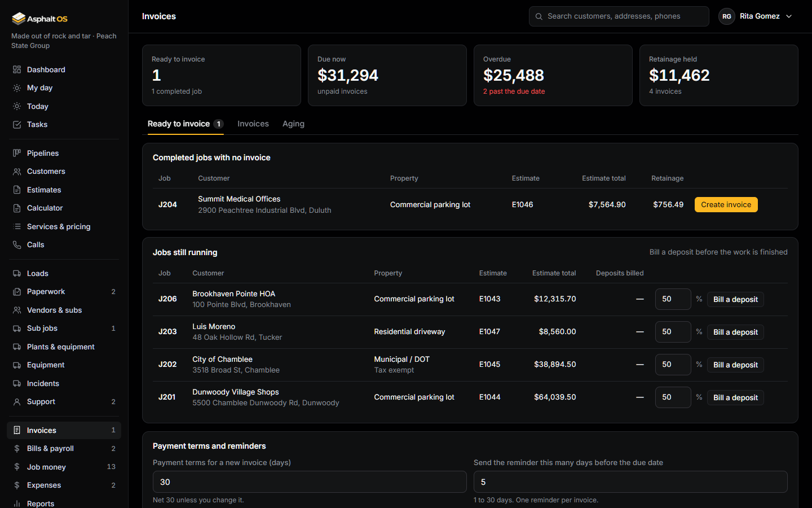Click the Calls phone icon
The width and height of the screenshot is (812, 508).
click(x=17, y=245)
